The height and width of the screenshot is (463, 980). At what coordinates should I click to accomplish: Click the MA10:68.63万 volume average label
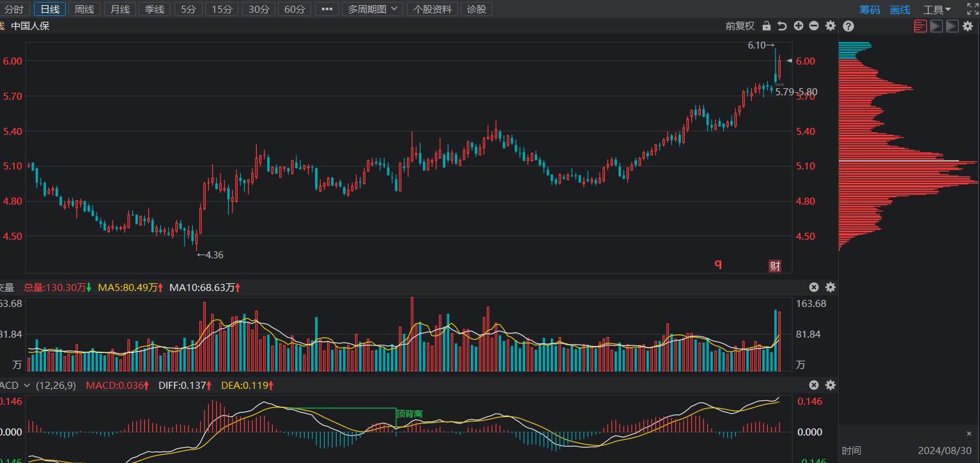(x=204, y=288)
